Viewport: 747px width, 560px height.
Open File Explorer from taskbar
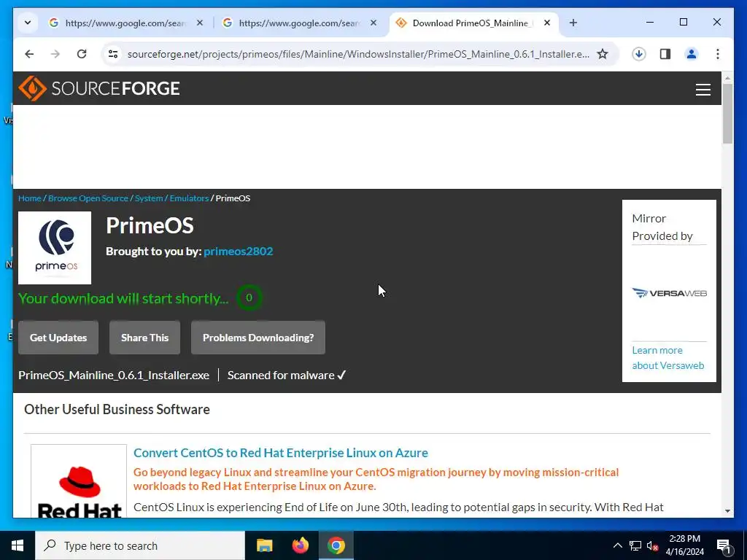(x=264, y=545)
